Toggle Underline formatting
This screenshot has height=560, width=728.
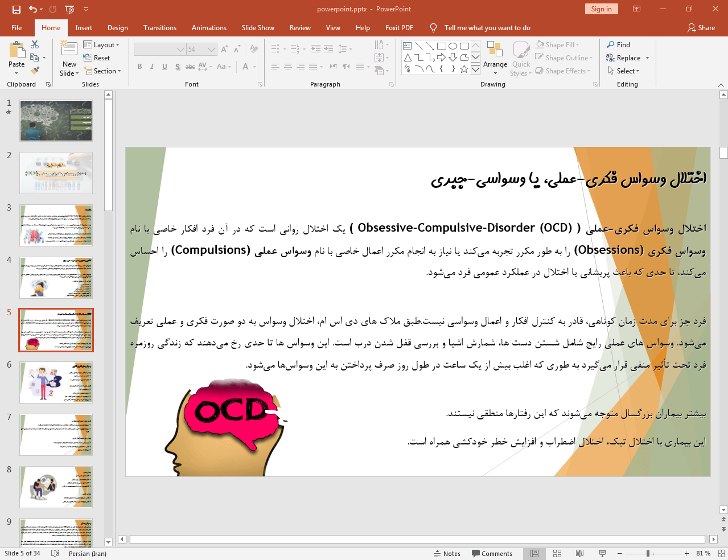click(164, 67)
